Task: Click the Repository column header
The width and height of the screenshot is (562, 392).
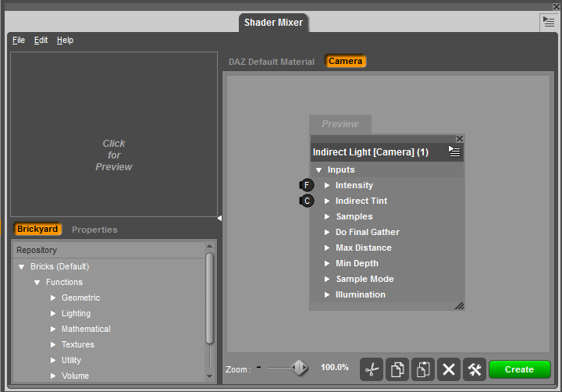Action: coord(110,250)
